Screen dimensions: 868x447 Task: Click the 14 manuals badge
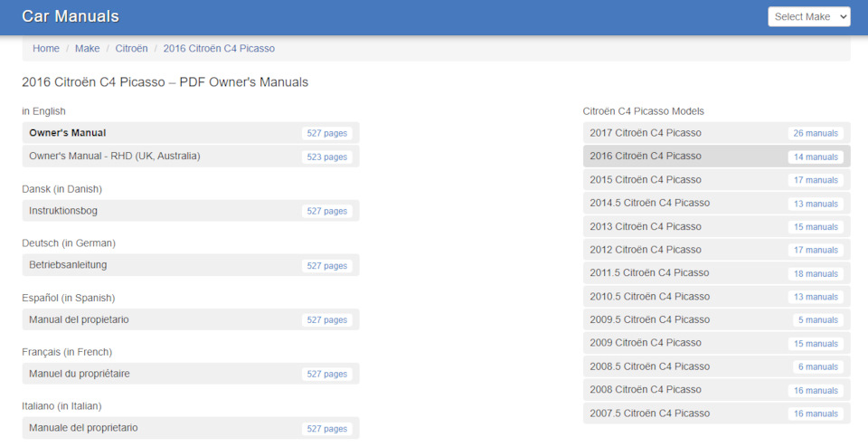[816, 157]
